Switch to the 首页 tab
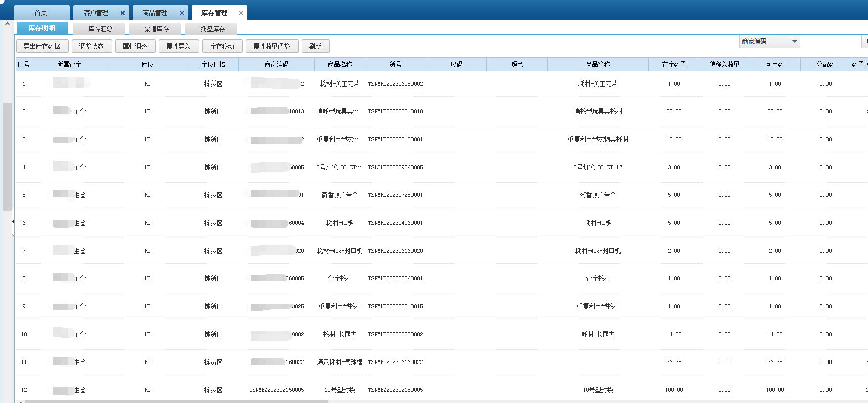 point(41,13)
